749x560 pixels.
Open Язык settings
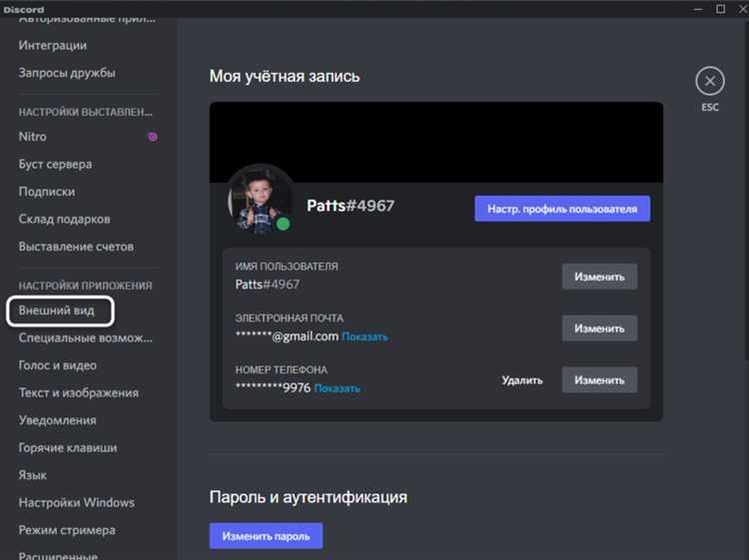(x=33, y=475)
